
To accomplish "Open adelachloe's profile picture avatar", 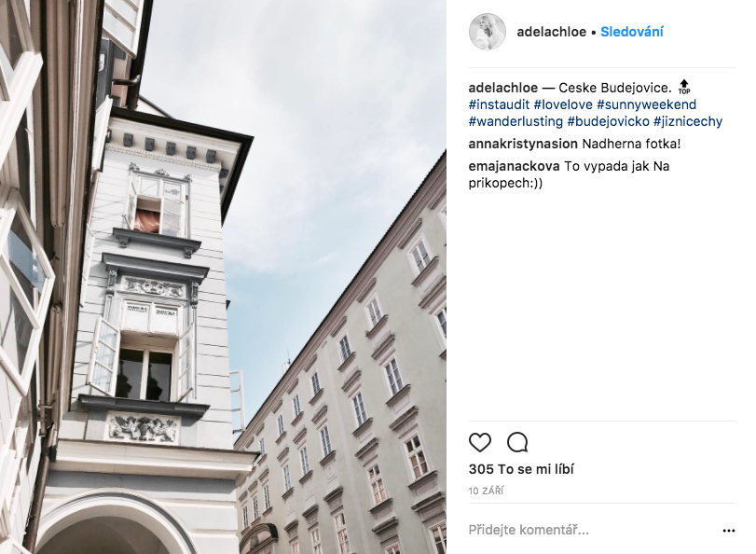I will 487,32.
